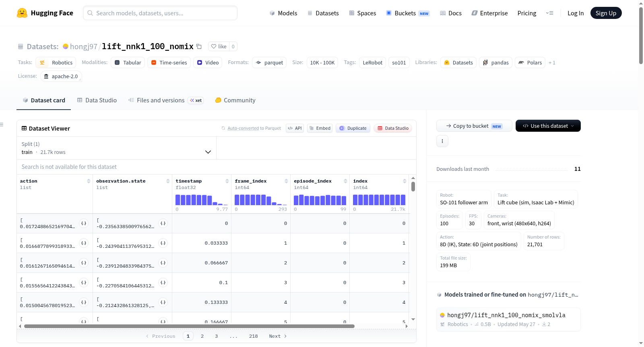The image size is (644, 347).
Task: Expand the Split train dropdown
Action: 116,148
